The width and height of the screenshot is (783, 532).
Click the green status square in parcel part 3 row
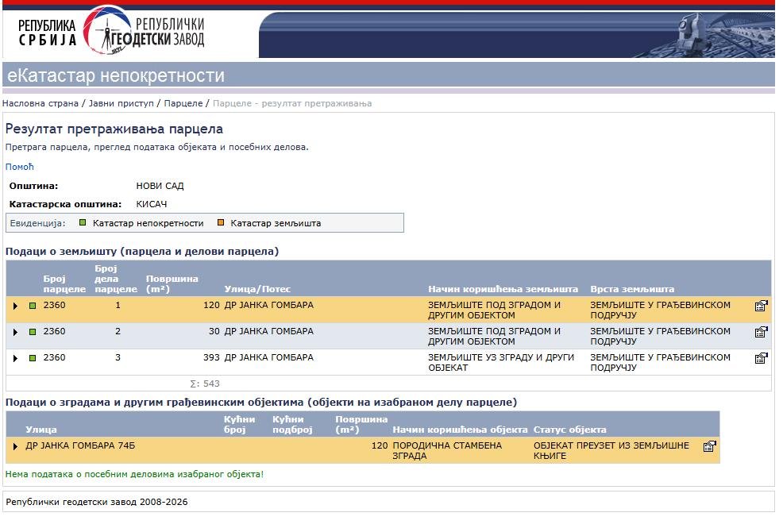pos(33,358)
